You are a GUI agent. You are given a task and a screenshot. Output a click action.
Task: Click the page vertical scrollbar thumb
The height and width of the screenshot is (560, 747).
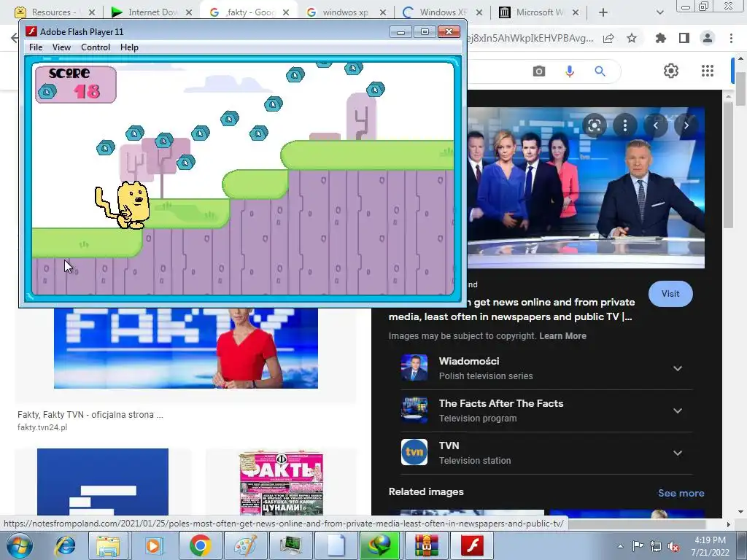[741, 89]
